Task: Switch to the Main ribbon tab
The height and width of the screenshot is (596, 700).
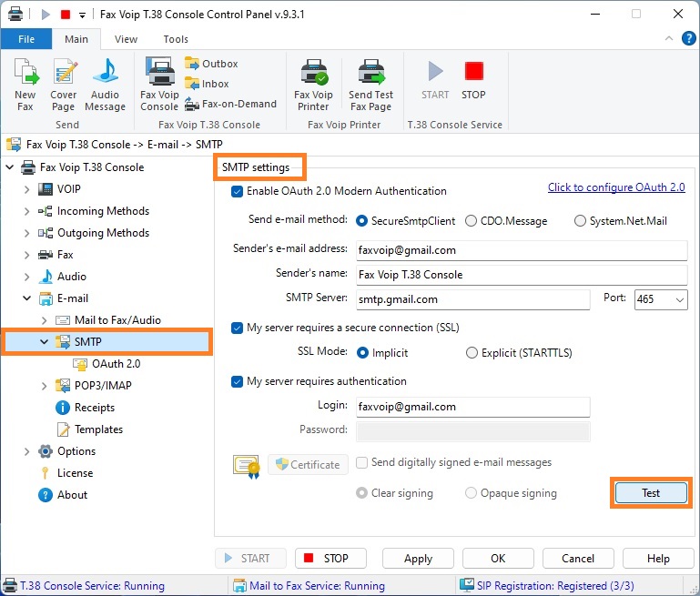Action: coord(76,39)
